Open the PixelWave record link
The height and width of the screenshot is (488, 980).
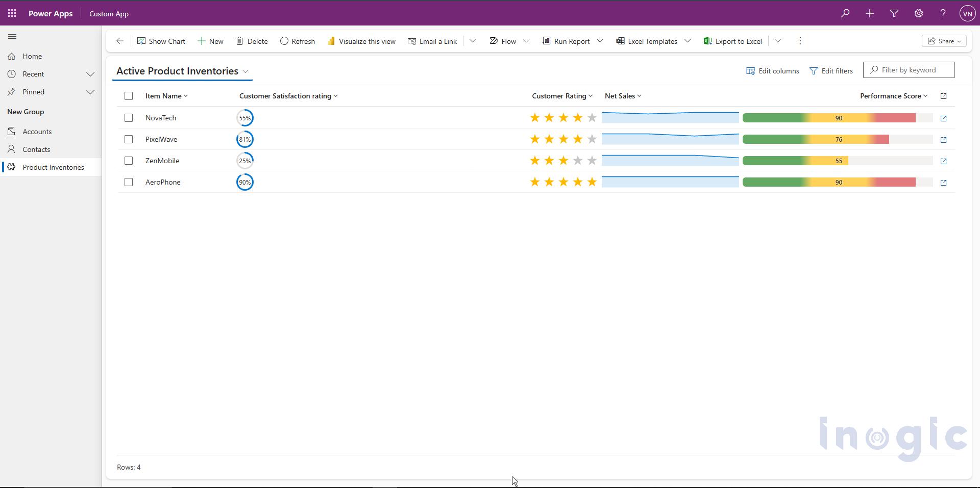(x=161, y=139)
